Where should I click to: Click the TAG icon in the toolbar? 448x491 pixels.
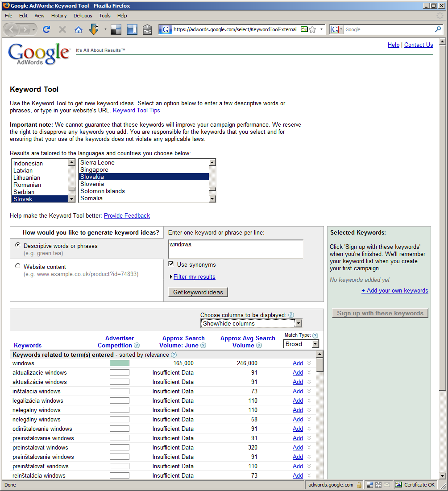pyautogui.click(x=147, y=29)
